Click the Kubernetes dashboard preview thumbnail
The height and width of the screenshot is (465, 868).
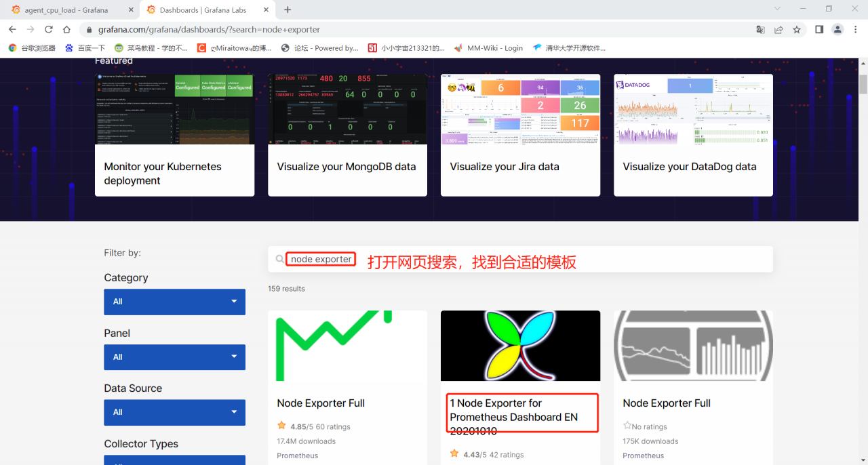[x=174, y=109]
